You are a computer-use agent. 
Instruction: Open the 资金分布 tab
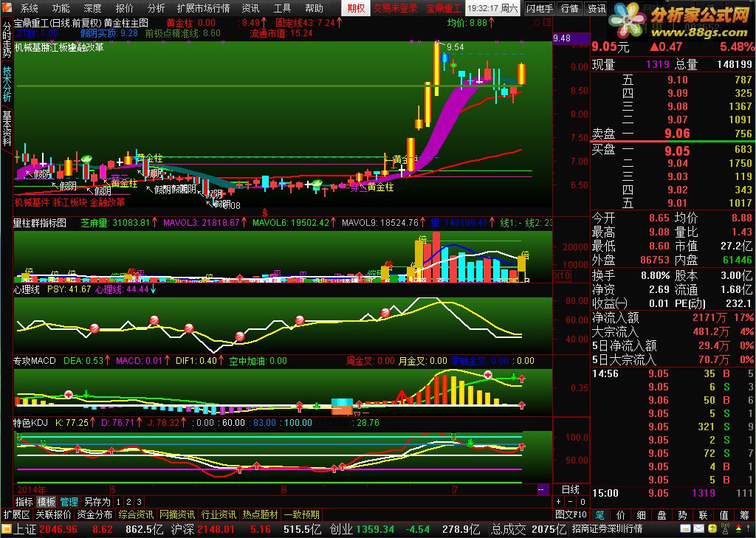coord(94,515)
